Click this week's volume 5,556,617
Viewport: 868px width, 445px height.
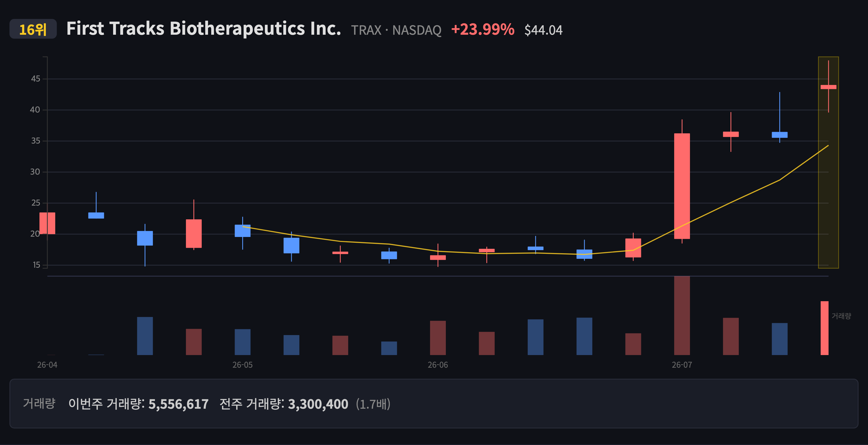click(x=179, y=404)
